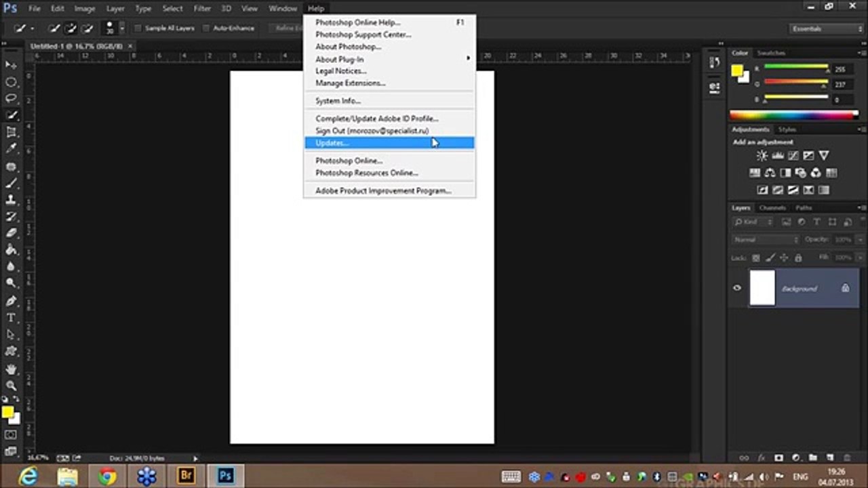This screenshot has width=868, height=488.
Task: Click the Vibrance adjustment icon
Action: [x=824, y=156]
